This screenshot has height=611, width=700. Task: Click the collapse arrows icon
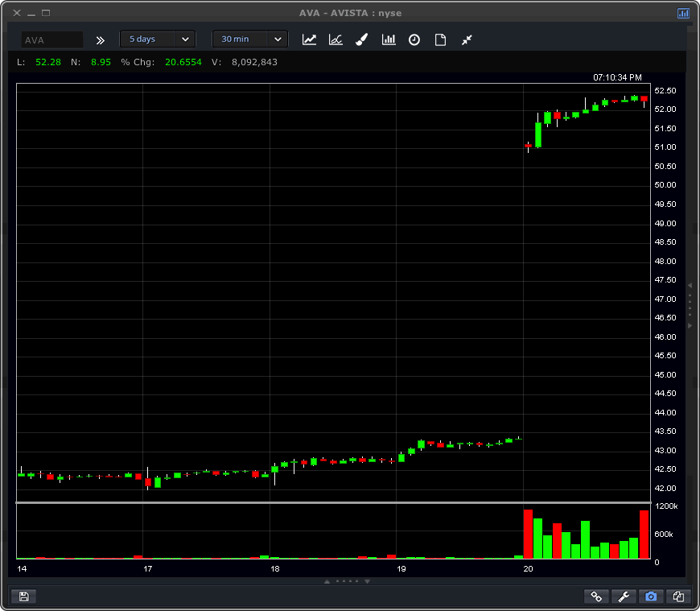point(467,39)
